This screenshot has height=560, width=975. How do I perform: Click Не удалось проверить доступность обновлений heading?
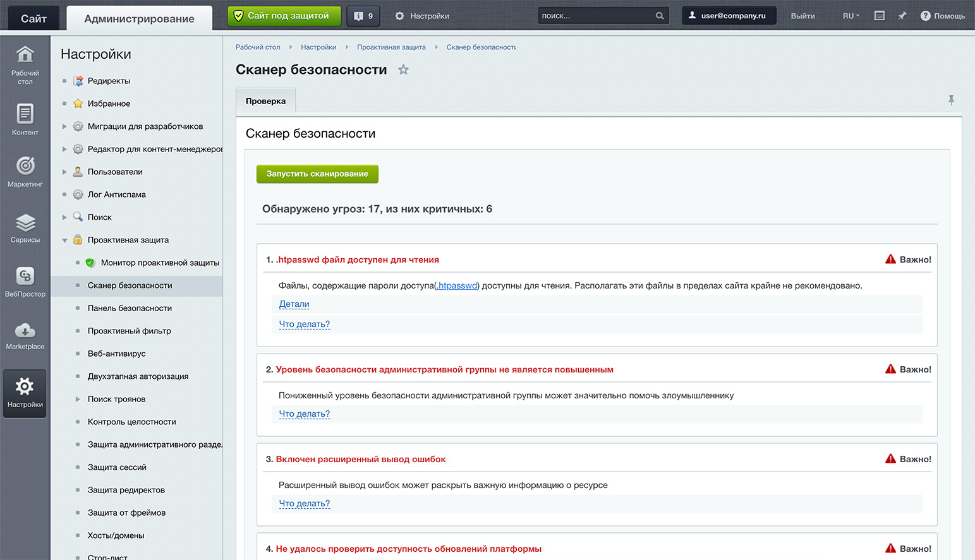(408, 549)
